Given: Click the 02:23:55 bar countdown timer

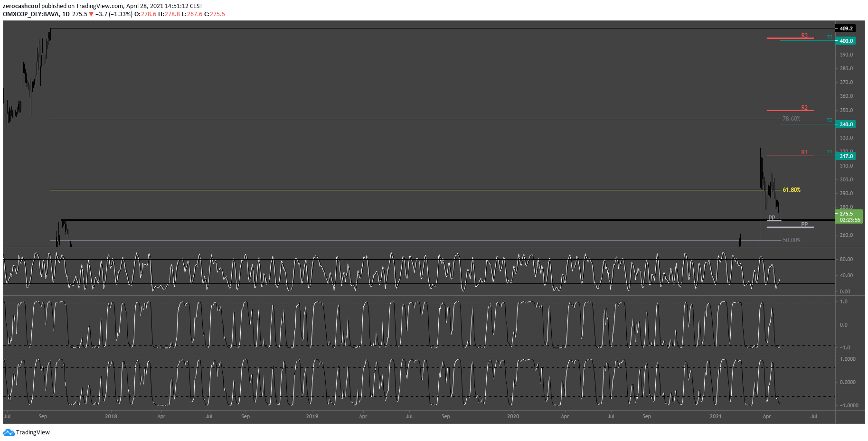Looking at the screenshot, I should [x=849, y=220].
